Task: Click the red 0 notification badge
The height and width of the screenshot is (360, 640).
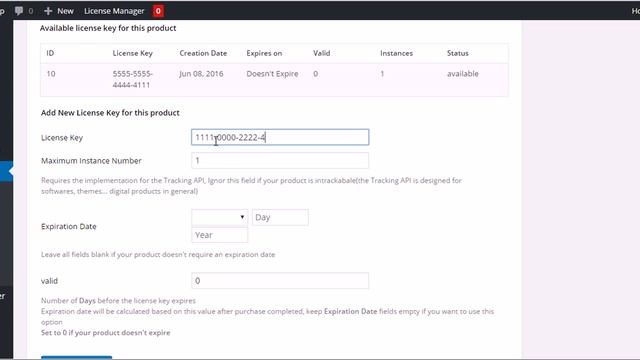Action: (x=158, y=11)
